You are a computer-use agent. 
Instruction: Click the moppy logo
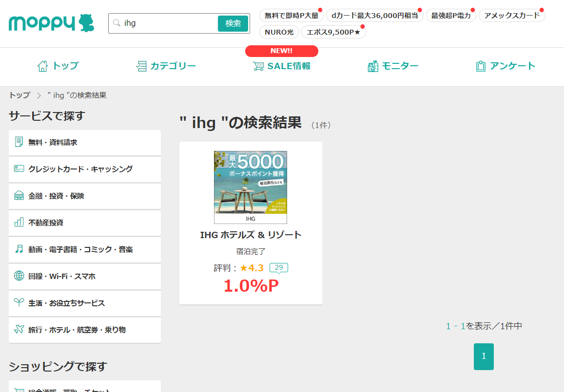52,23
